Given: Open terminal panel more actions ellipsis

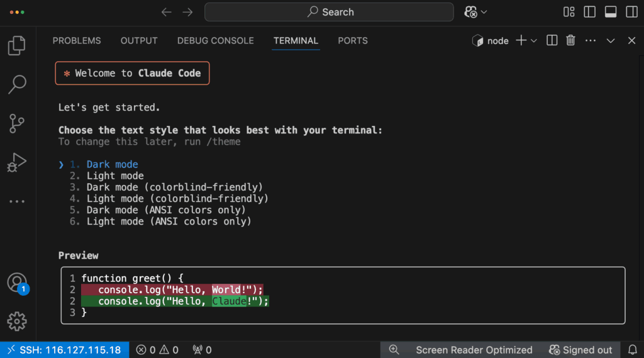Looking at the screenshot, I should click(x=591, y=40).
